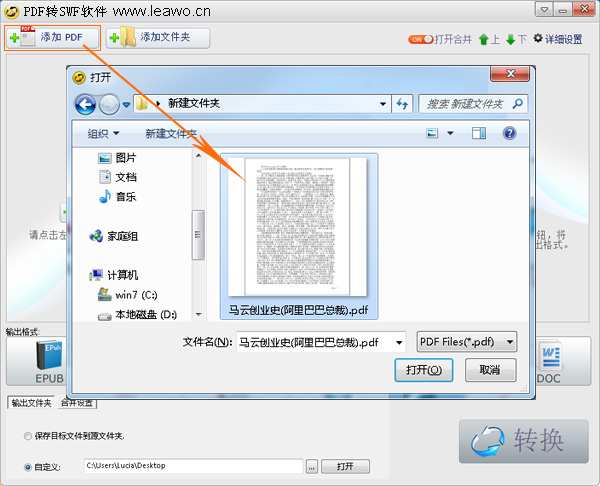
Task: Select 计算机 in navigation pane
Action: [113, 275]
